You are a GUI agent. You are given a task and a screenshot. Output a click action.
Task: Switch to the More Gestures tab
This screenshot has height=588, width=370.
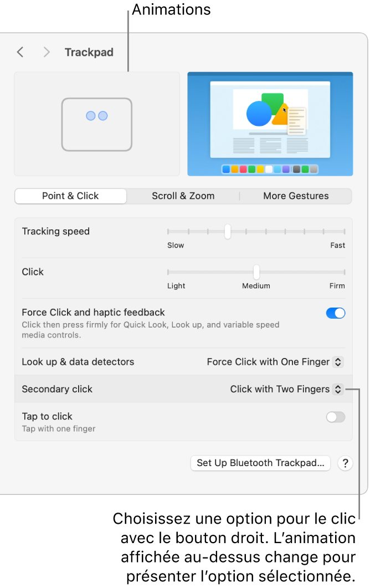coord(296,196)
